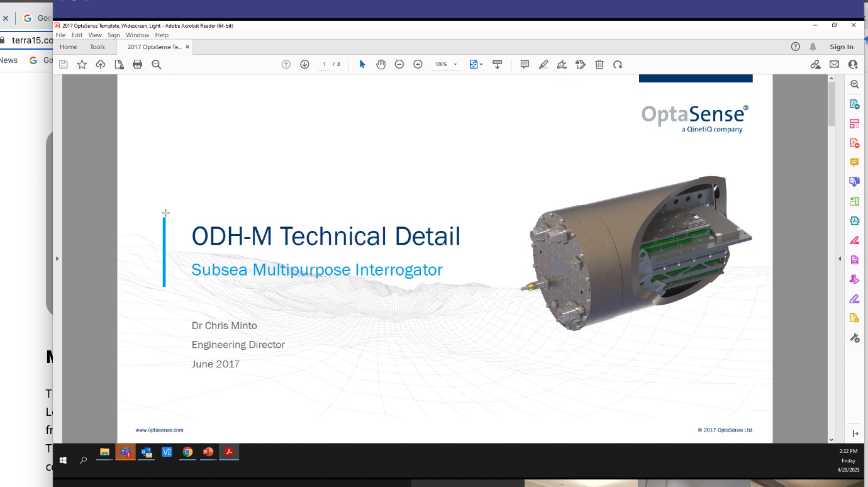Open Windows taskbar search

tap(83, 460)
